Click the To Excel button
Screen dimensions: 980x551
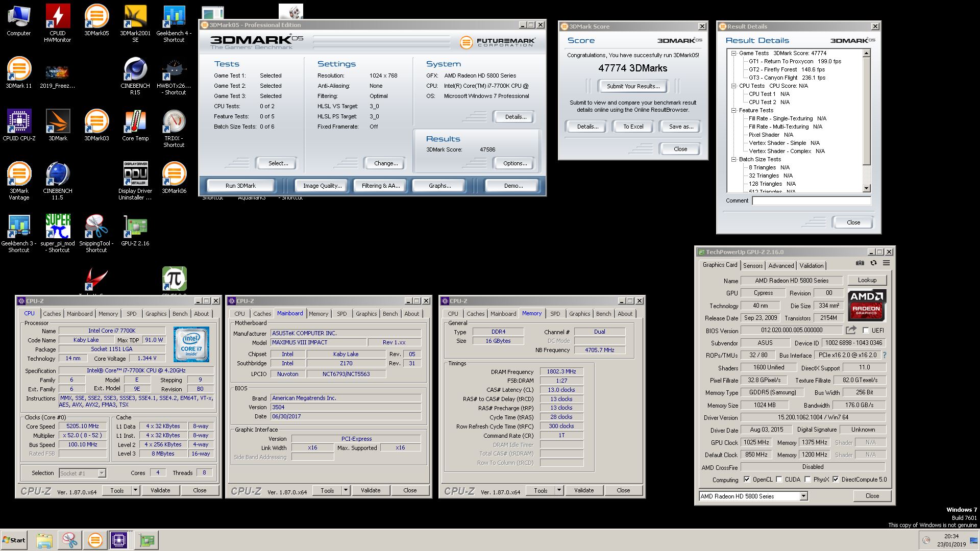click(633, 127)
